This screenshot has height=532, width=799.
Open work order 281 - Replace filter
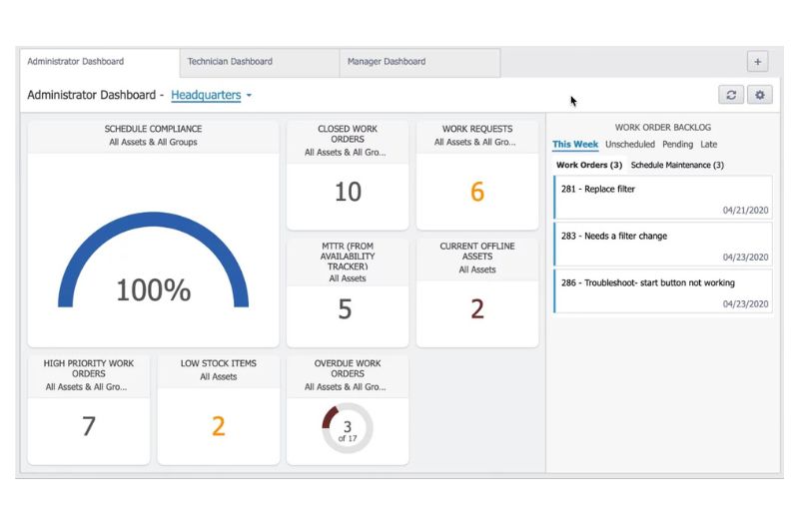(663, 198)
